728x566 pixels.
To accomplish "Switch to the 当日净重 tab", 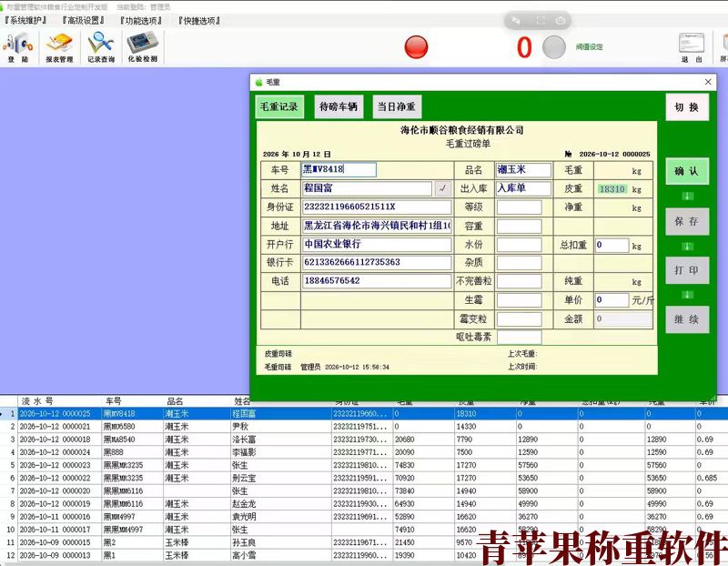I will [397, 106].
